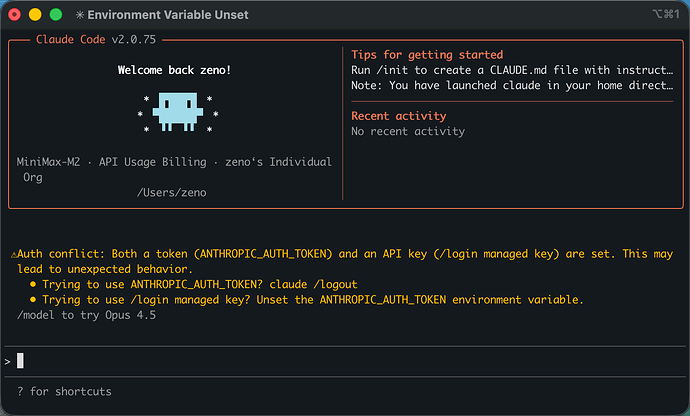Click the warning triangle before Auth conflict
This screenshot has height=416, width=690.
[x=14, y=254]
